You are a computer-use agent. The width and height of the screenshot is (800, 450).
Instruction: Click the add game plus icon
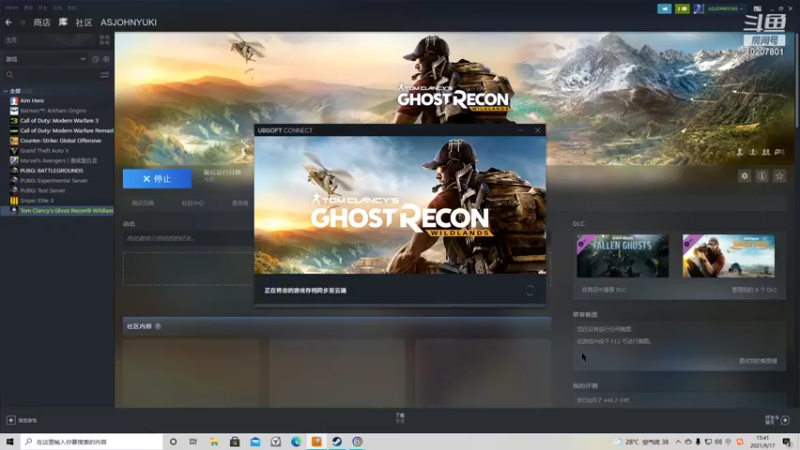click(x=11, y=420)
